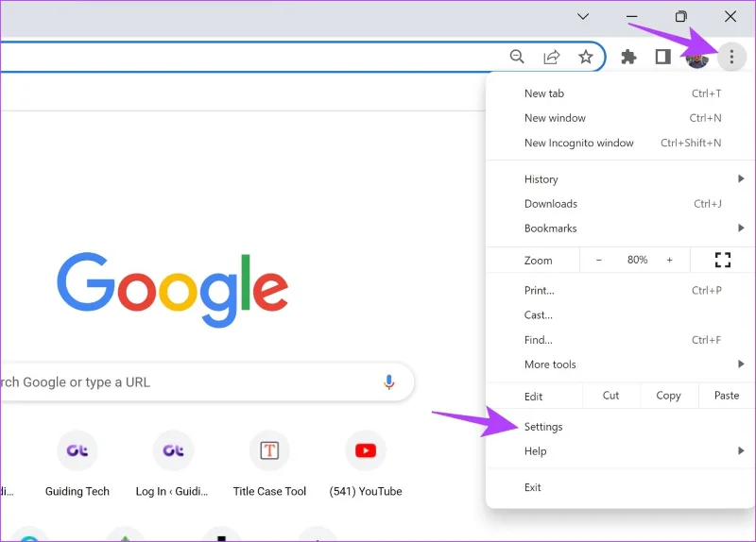The width and height of the screenshot is (756, 542).
Task: Choose Print... from the menu
Action: [620, 291]
